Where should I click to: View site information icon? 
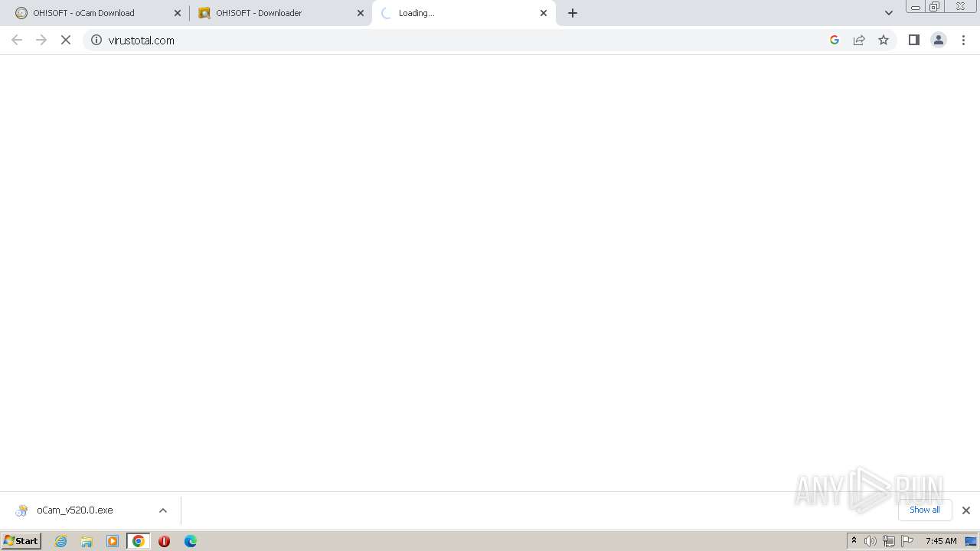(96, 40)
